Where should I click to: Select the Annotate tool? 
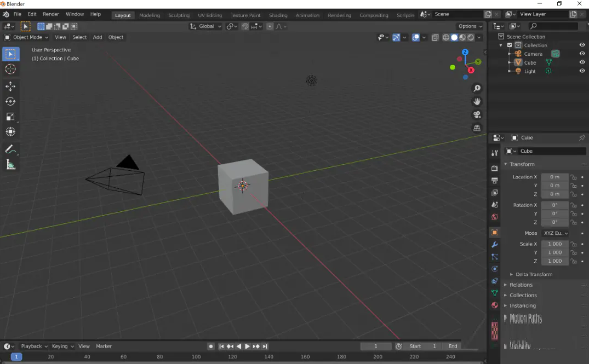pyautogui.click(x=10, y=150)
